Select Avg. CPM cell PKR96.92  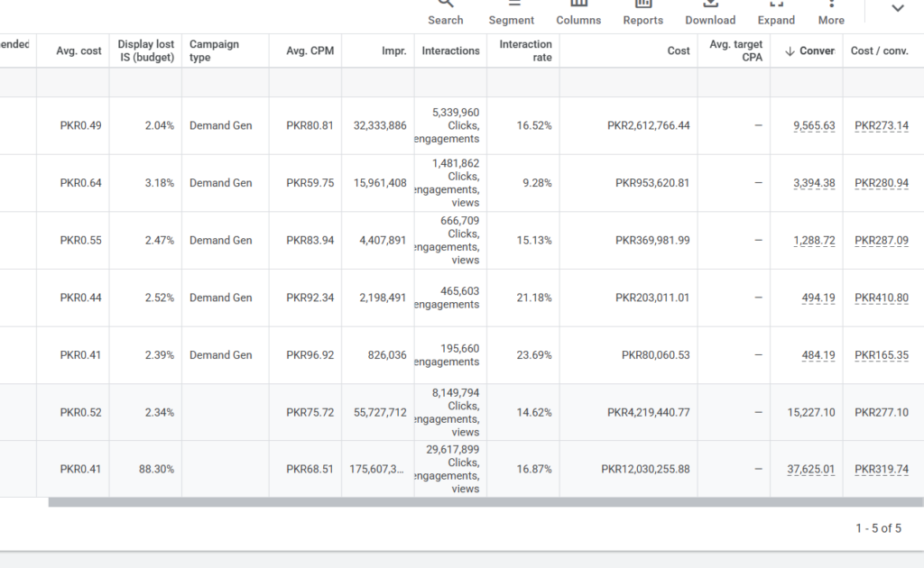click(310, 355)
